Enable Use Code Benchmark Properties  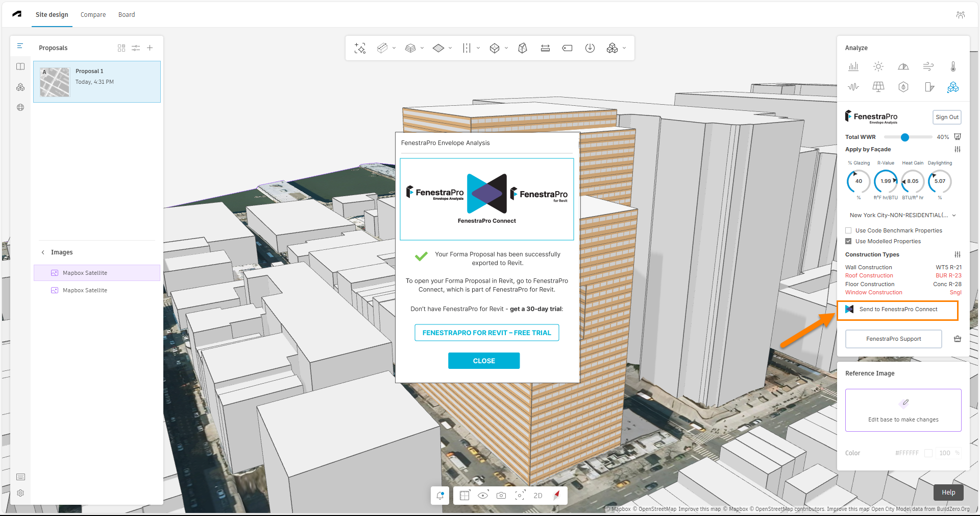[x=848, y=230]
